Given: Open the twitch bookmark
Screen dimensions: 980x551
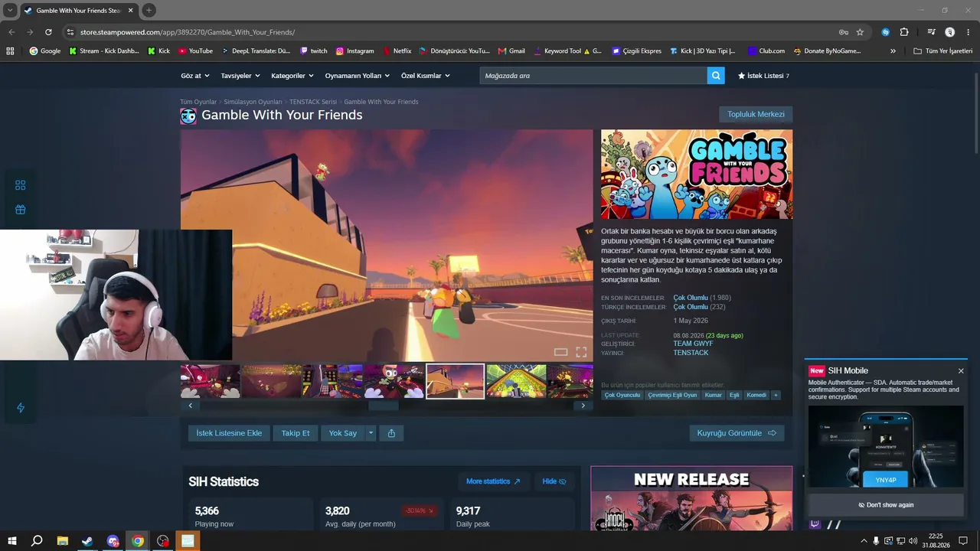Looking at the screenshot, I should pos(314,51).
